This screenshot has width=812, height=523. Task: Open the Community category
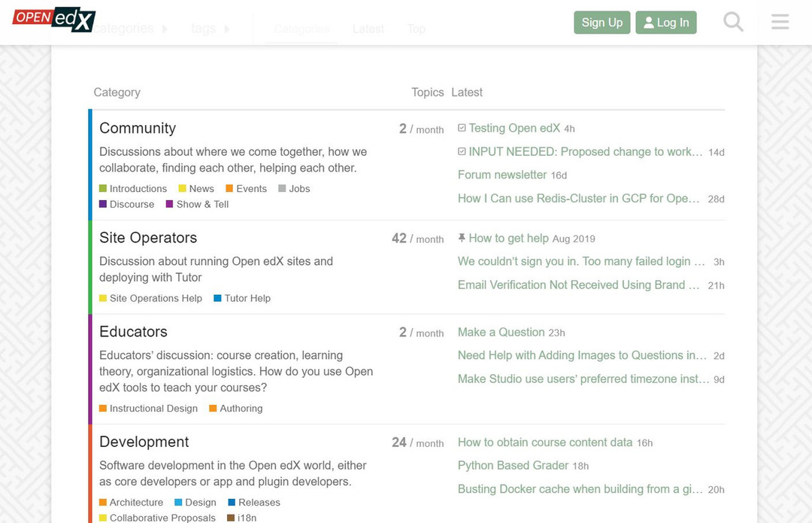138,128
